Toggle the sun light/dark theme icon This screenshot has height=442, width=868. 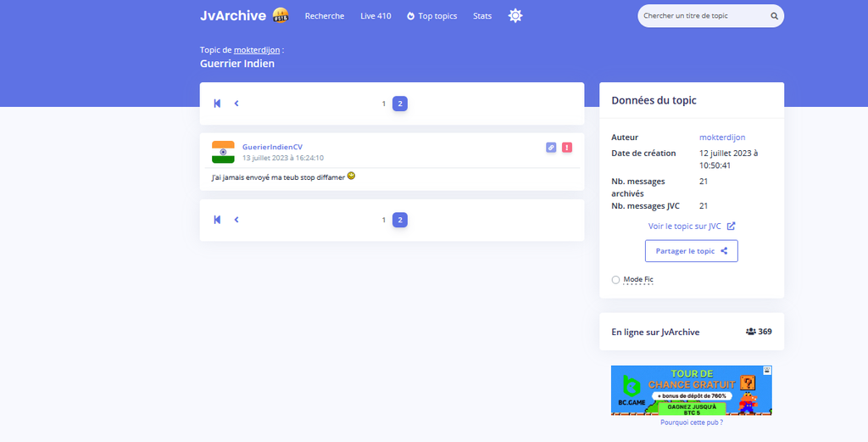(515, 15)
